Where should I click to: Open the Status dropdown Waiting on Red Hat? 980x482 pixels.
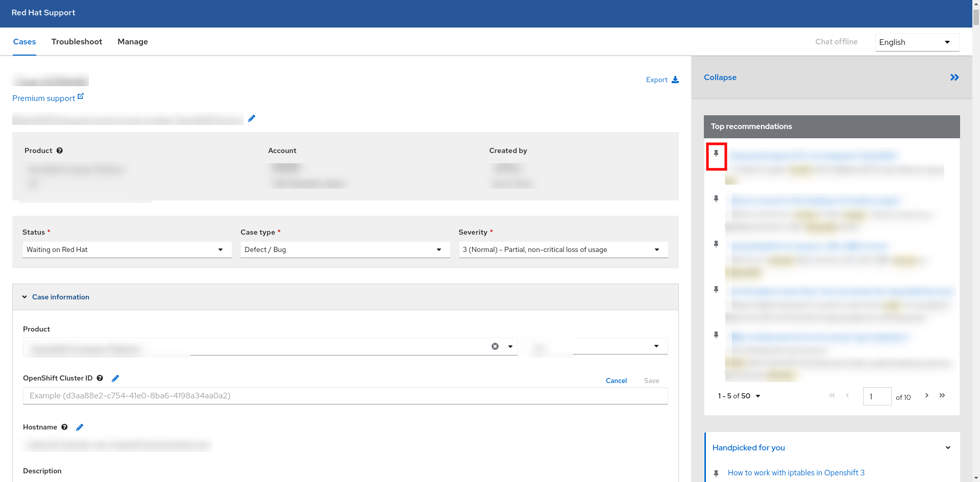click(x=127, y=249)
